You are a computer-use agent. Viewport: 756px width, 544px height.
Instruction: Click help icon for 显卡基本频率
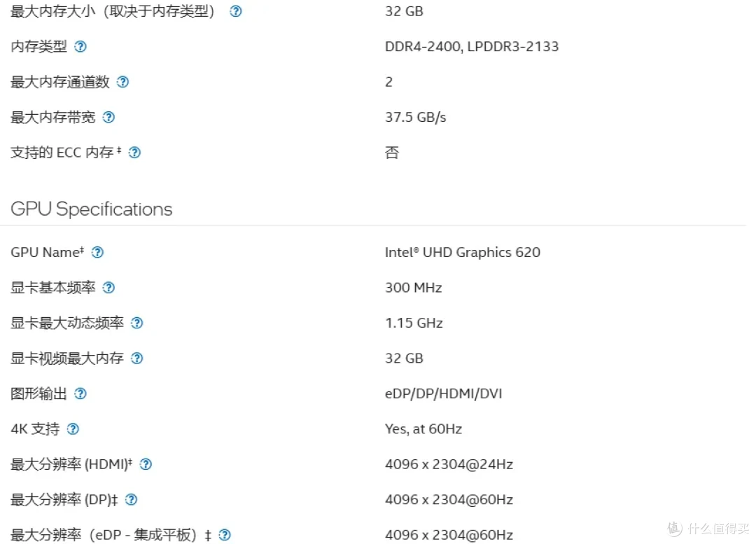pos(109,288)
